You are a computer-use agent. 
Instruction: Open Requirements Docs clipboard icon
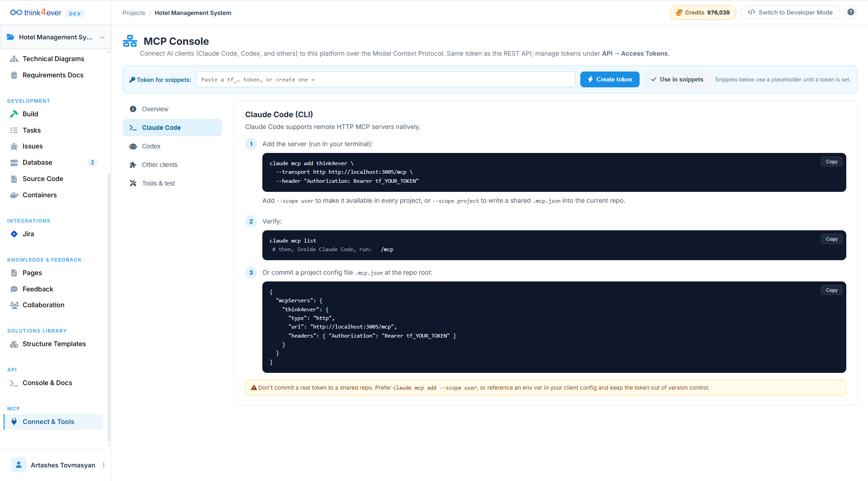point(14,75)
